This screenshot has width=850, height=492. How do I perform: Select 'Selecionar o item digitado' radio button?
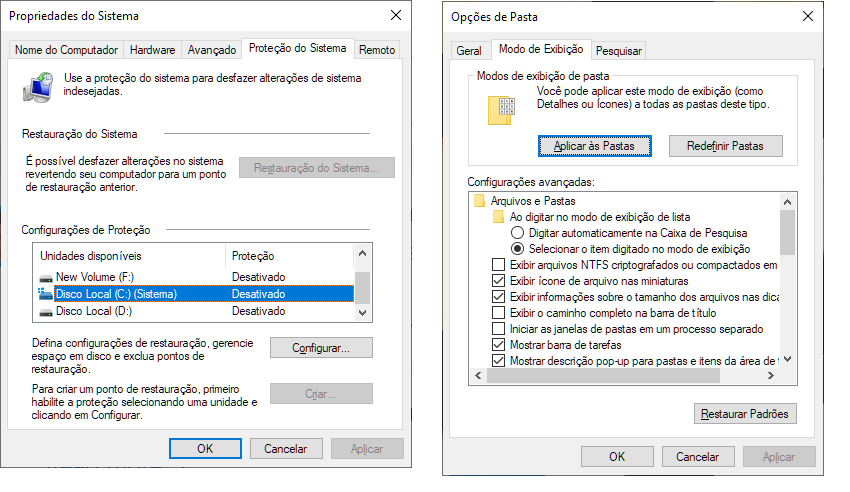518,249
